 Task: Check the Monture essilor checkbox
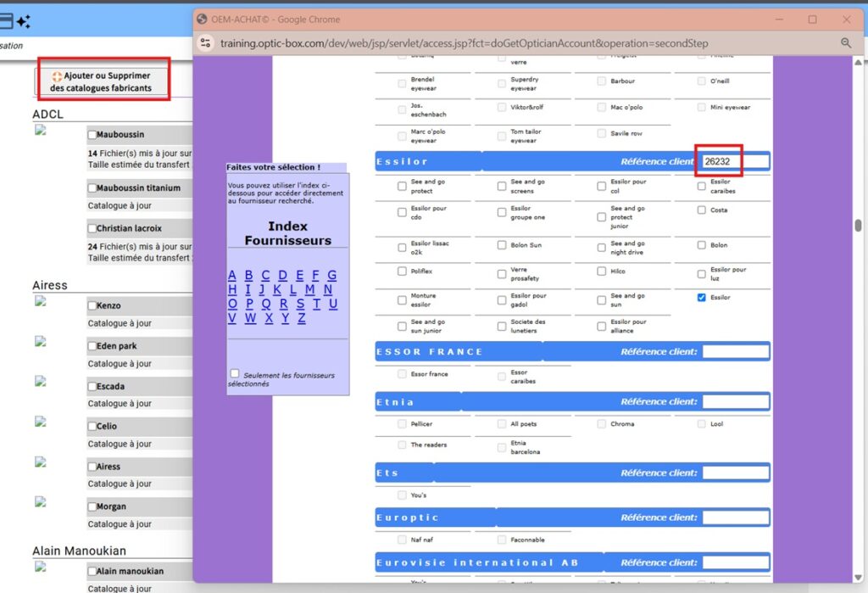402,299
